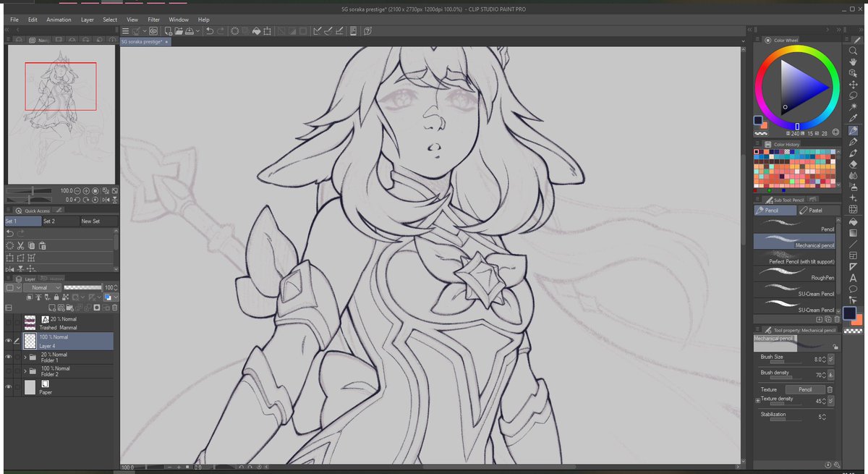The width and height of the screenshot is (868, 474).
Task: Show Folder 2 by clicking its visibility box
Action: click(9, 372)
